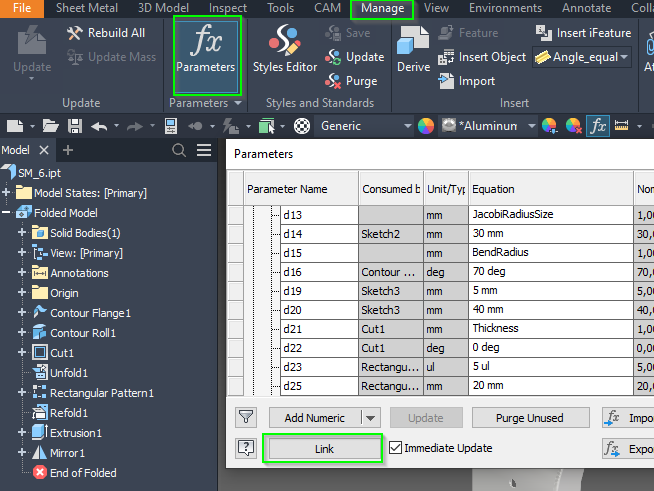Click the calculator-like icon in quick access toolbar
654x491 pixels.
coord(171,126)
